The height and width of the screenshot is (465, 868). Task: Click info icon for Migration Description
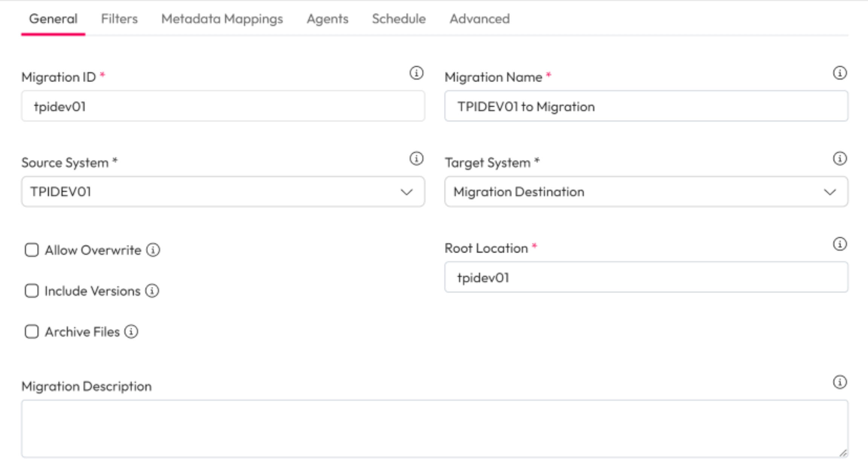[839, 382]
